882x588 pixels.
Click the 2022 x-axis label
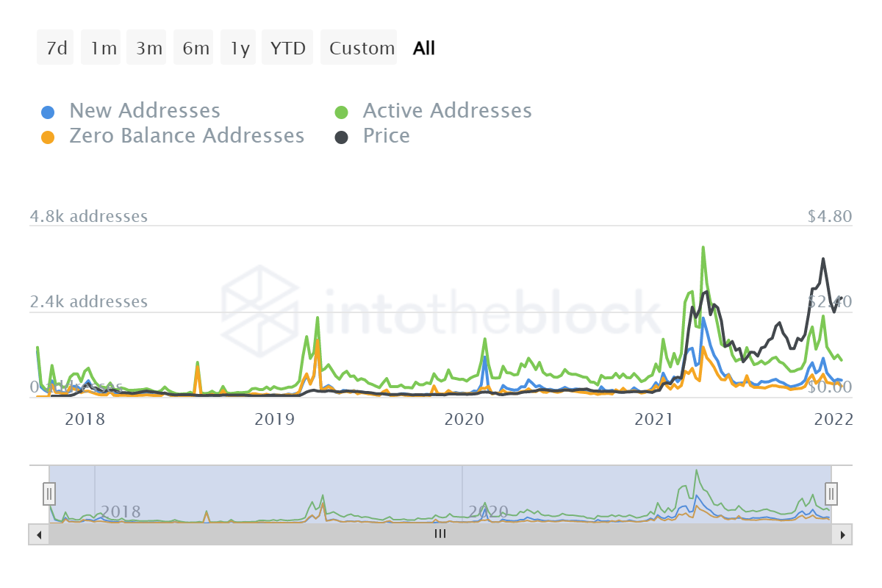point(833,420)
